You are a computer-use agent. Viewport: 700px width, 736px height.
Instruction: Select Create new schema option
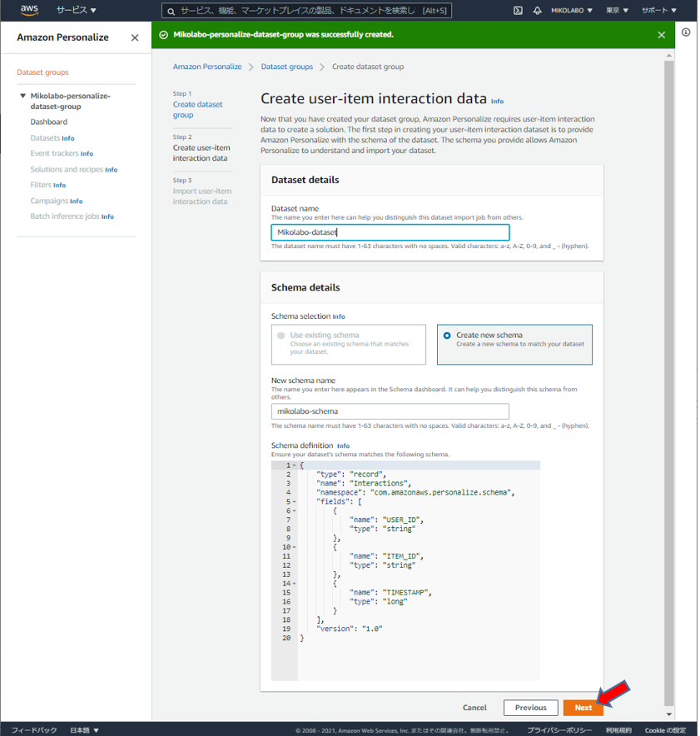(x=516, y=345)
